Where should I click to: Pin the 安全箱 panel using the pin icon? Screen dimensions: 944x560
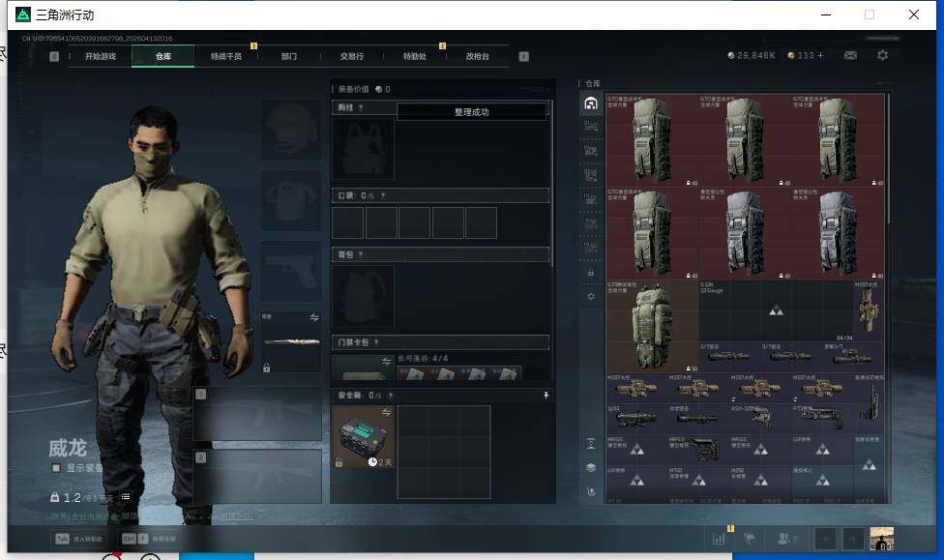544,394
